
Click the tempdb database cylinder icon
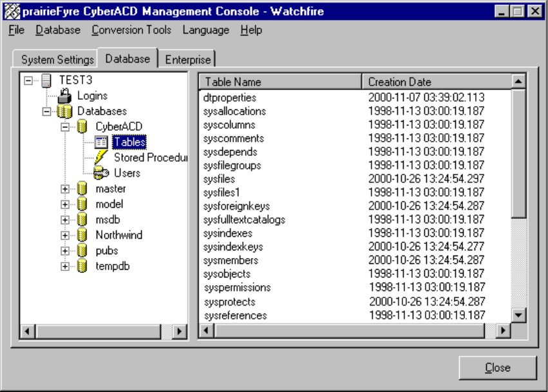[82, 266]
